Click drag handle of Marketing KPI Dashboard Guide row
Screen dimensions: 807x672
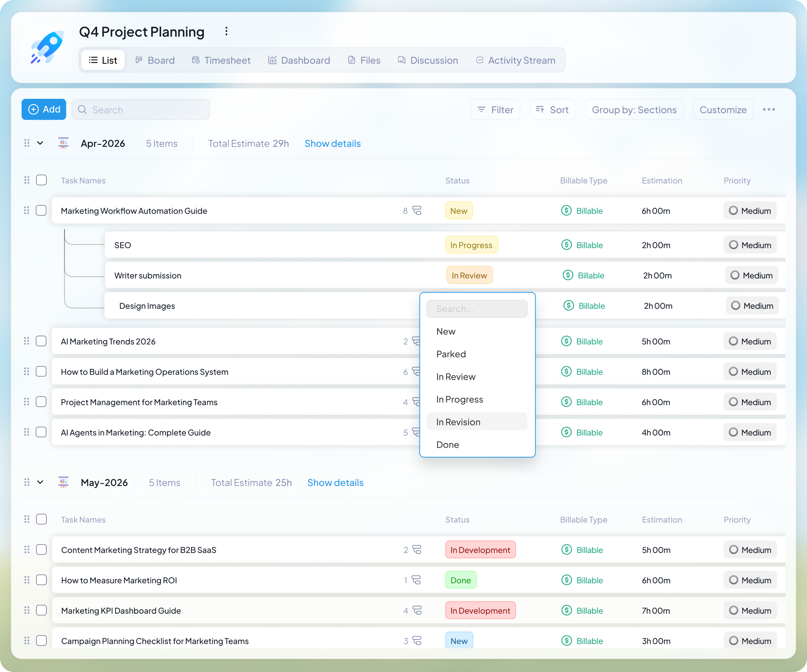27,611
